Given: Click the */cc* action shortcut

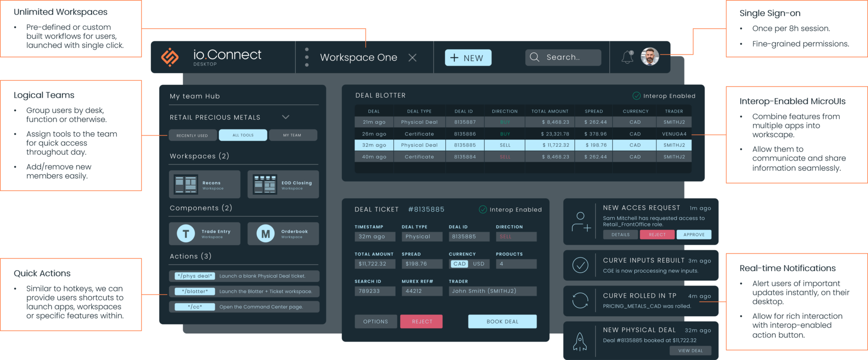Looking at the screenshot, I should point(195,307).
